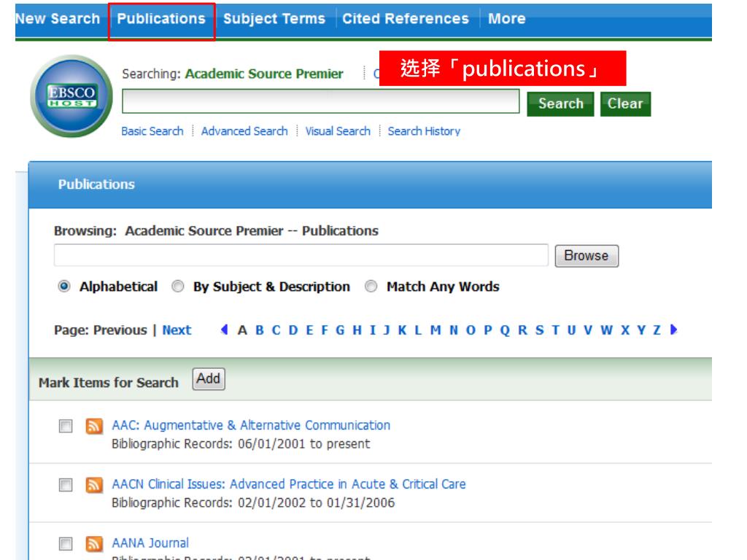
Task: Go to previous letter range arrow
Action: [225, 330]
